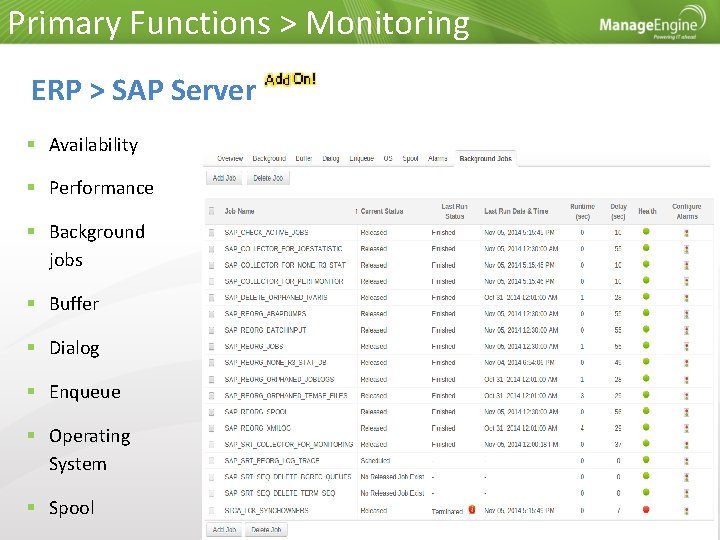Open Configure Alarms icon for SAP_REORG_SPOOL

(x=686, y=412)
